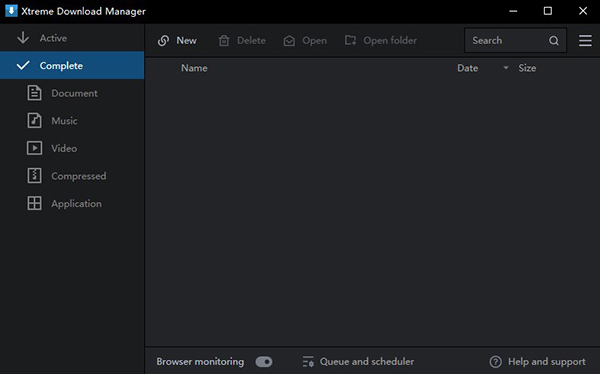600x374 pixels.
Task: Click the search magnifier icon
Action: click(x=554, y=41)
